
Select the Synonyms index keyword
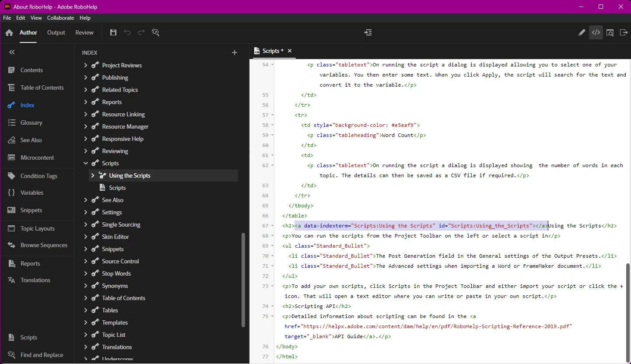(115, 286)
